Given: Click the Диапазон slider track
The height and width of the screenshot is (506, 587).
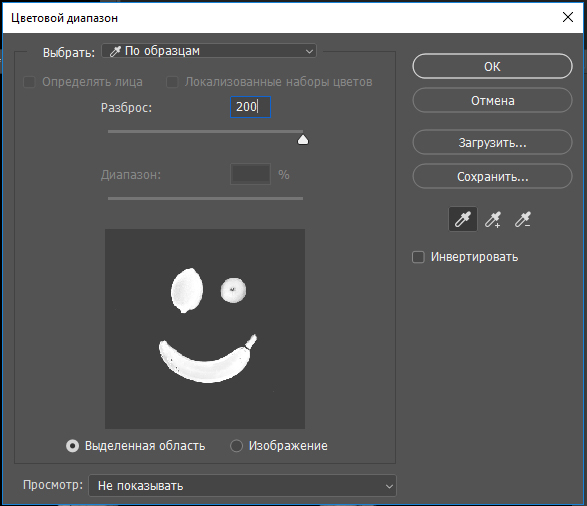Looking at the screenshot, I should pos(205,198).
